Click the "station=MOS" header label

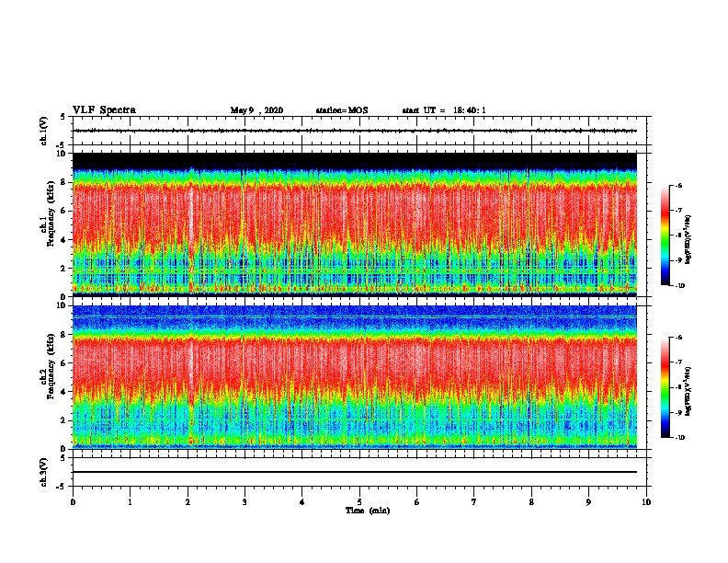click(342, 110)
